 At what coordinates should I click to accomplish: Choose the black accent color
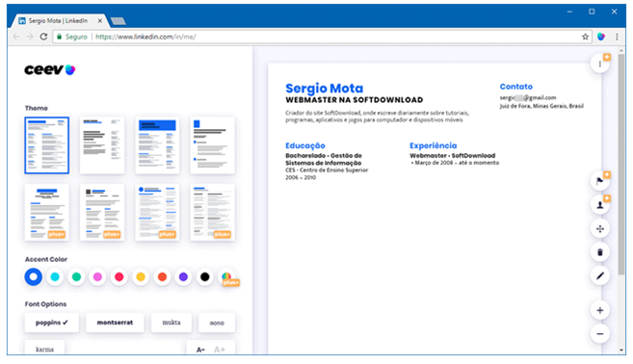point(205,276)
